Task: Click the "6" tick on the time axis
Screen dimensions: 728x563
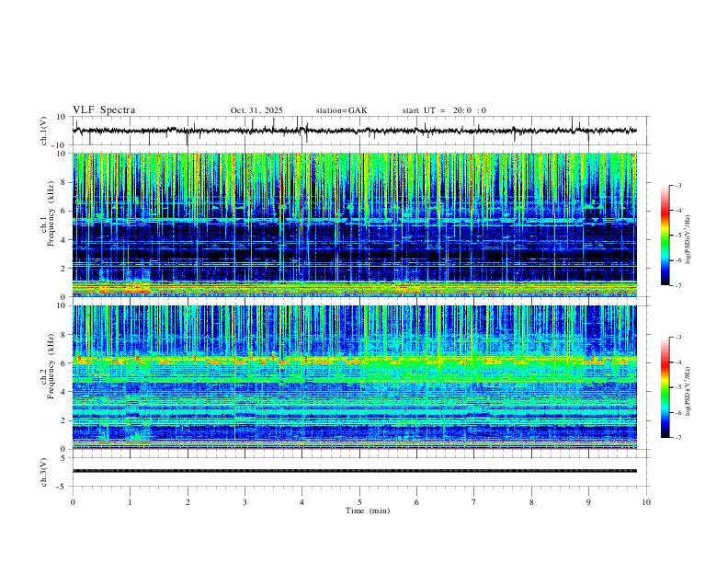Action: pos(416,502)
